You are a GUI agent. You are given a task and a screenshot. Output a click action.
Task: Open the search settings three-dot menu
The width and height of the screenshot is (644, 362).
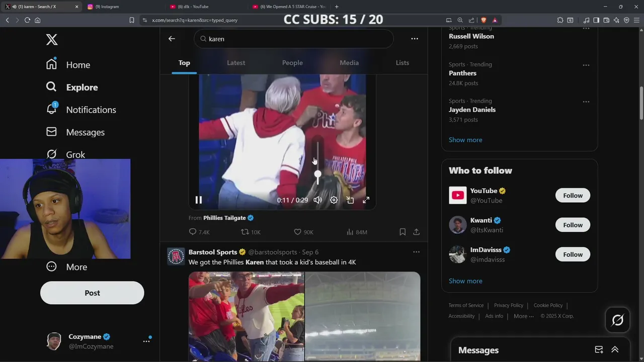415,39
